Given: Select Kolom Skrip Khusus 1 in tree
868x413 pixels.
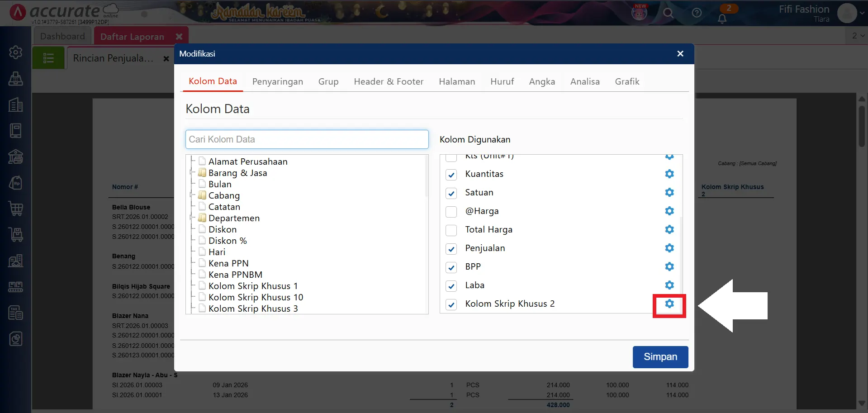Looking at the screenshot, I should coord(252,286).
